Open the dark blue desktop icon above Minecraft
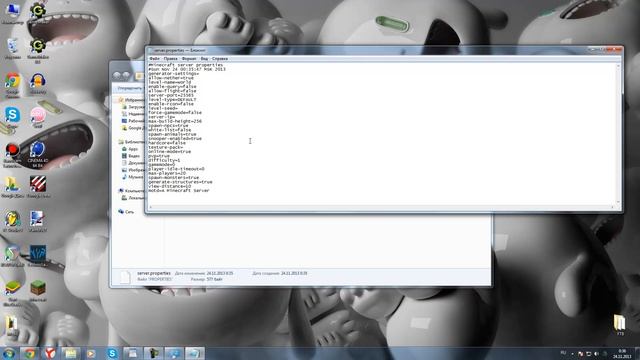640x360 pixels. tap(38, 256)
